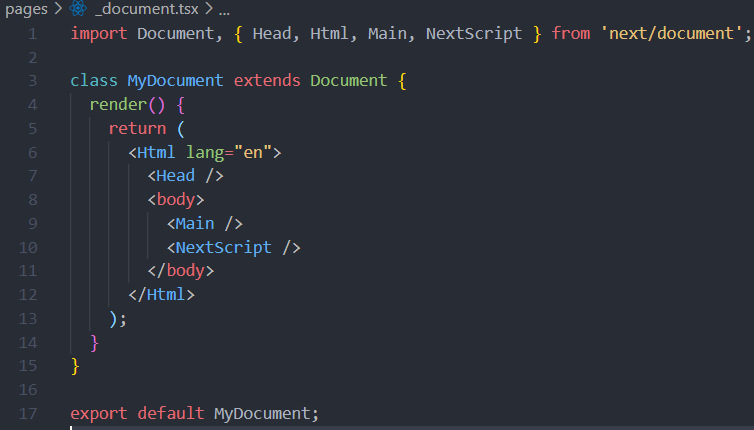Click line number 3 in the gutter
This screenshot has height=430, width=754.
32,80
